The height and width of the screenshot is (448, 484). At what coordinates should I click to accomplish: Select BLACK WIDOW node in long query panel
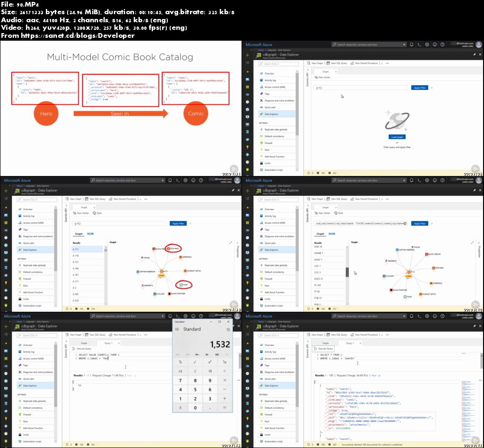pos(433,255)
